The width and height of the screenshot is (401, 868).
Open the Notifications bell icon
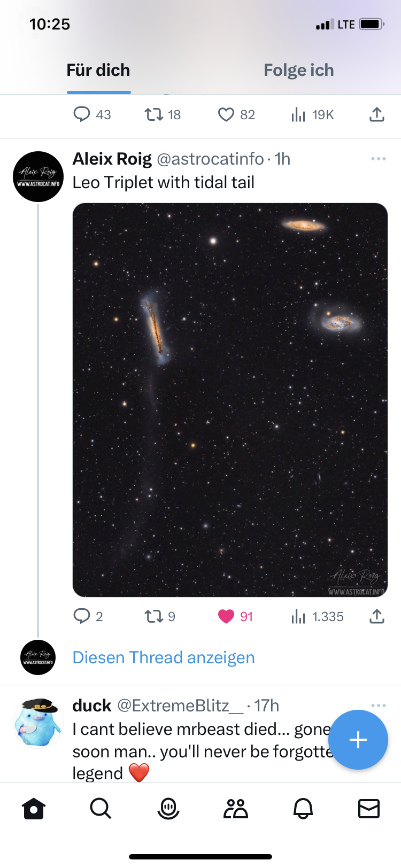click(303, 809)
